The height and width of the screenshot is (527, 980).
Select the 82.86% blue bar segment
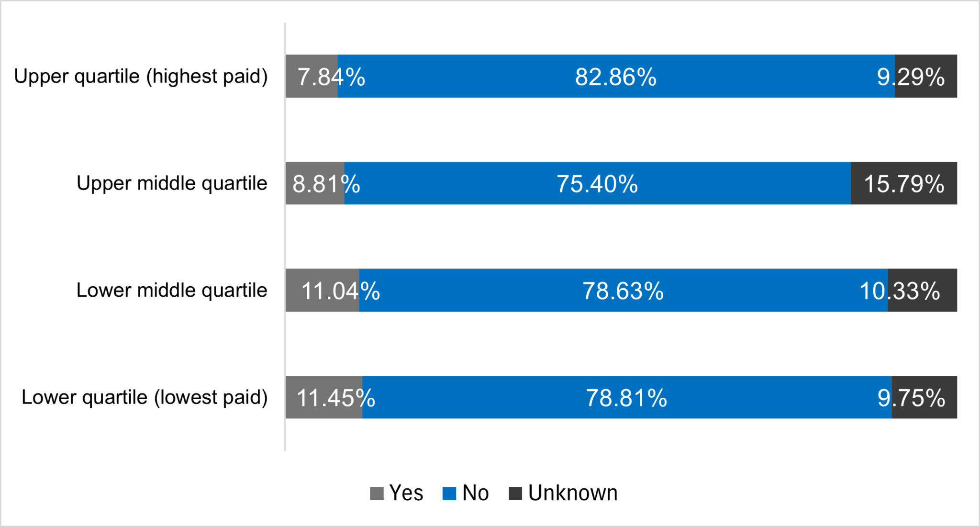[616, 76]
